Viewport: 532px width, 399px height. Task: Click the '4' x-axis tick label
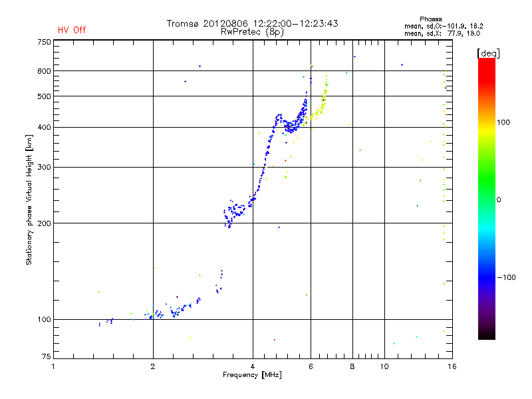(x=253, y=366)
